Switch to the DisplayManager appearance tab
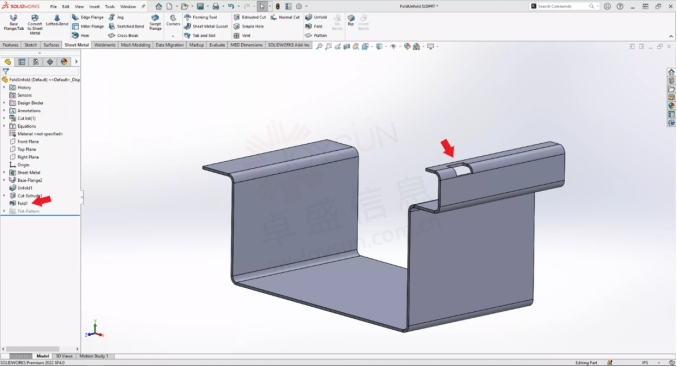 coord(64,62)
